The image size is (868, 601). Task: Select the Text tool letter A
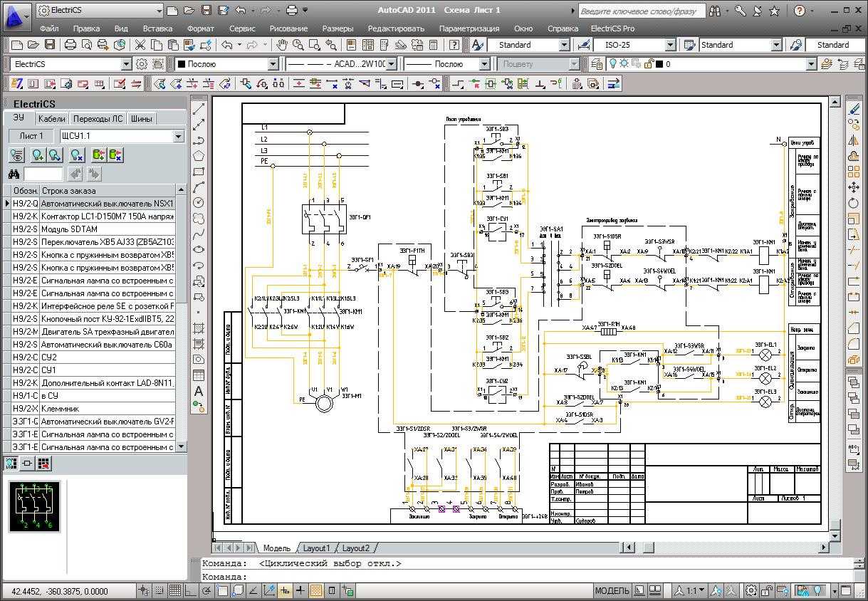pos(199,390)
